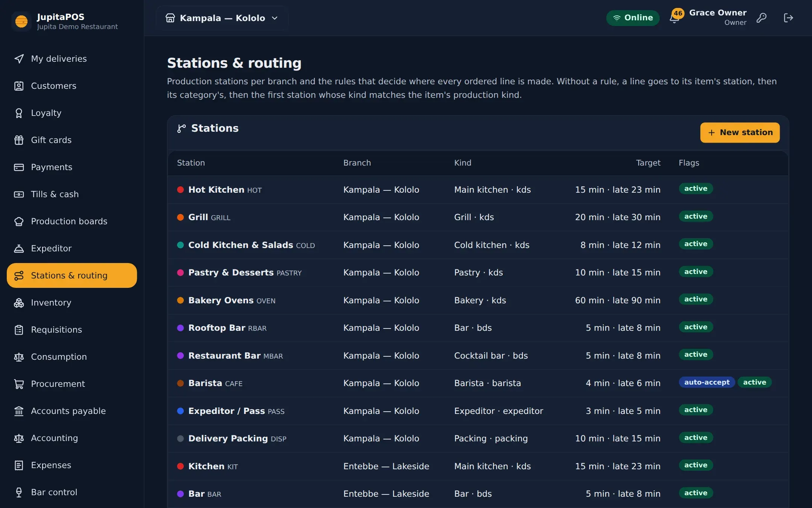Click the Procurement cart icon

(19, 384)
